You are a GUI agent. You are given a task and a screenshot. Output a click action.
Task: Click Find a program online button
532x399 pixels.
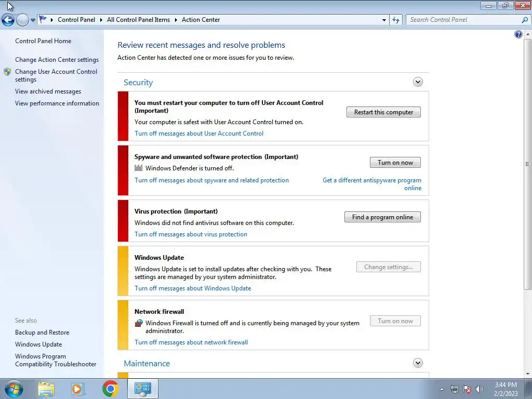click(x=382, y=217)
